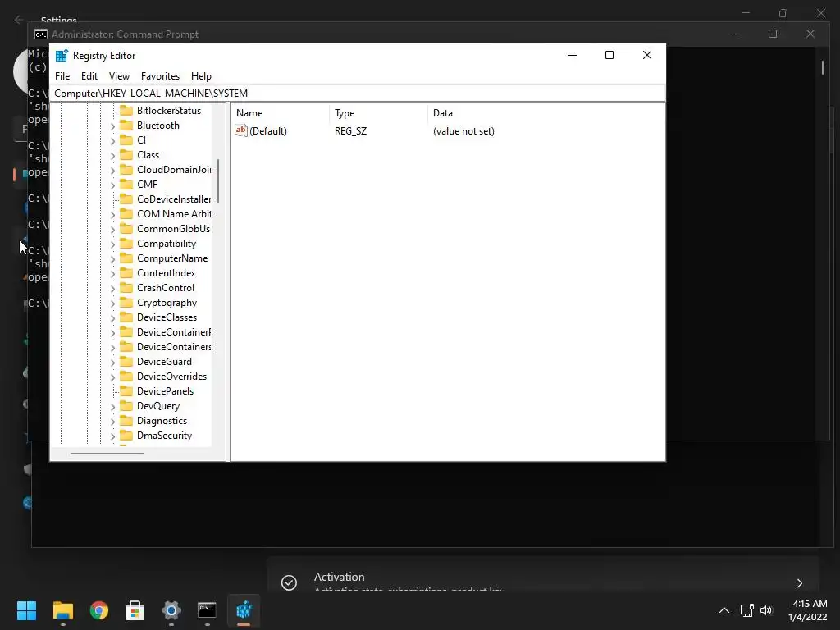The height and width of the screenshot is (630, 840).
Task: Expand the Bluetooth registry key
Action: pos(112,126)
